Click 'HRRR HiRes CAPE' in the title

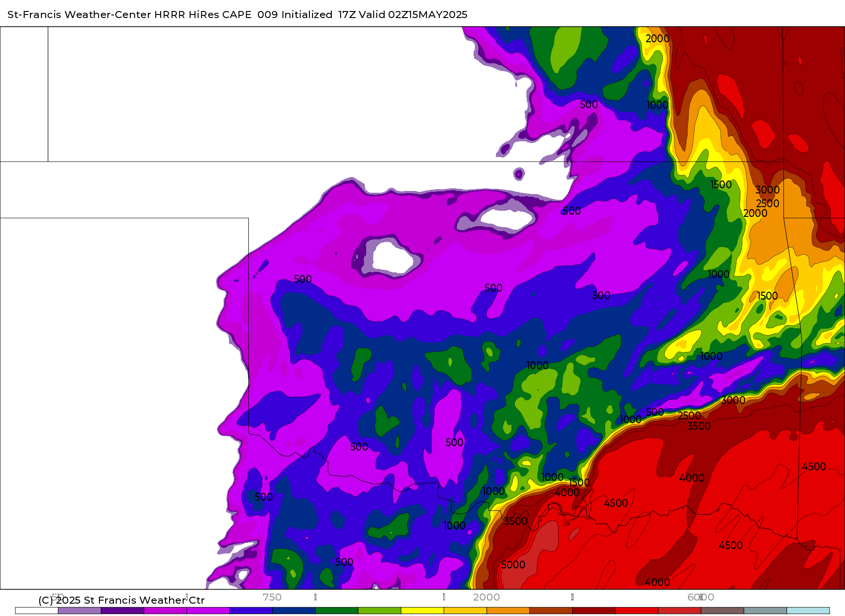(x=203, y=15)
